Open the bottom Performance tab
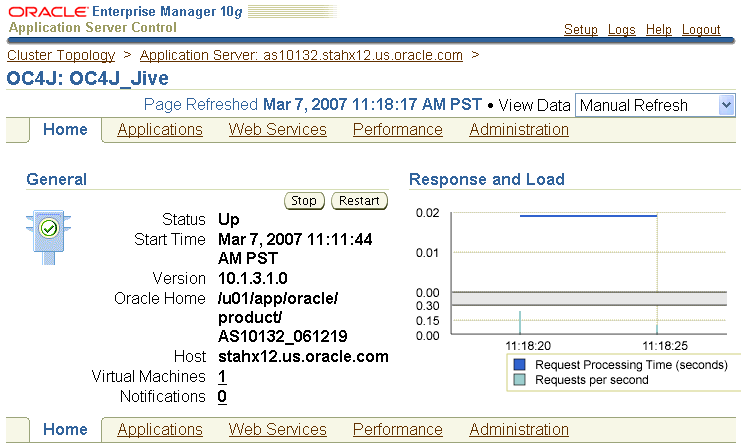The image size is (741, 448). click(x=397, y=429)
